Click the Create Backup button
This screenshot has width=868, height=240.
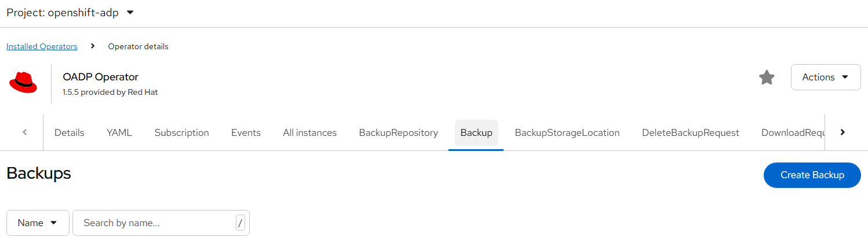(812, 175)
